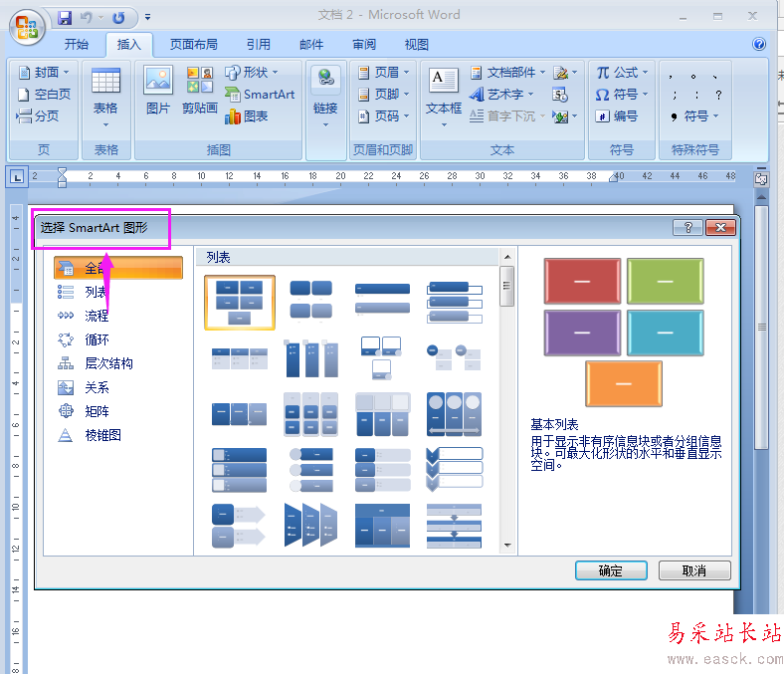Click the SmartArt ribbon button
784x674 pixels.
tap(260, 94)
